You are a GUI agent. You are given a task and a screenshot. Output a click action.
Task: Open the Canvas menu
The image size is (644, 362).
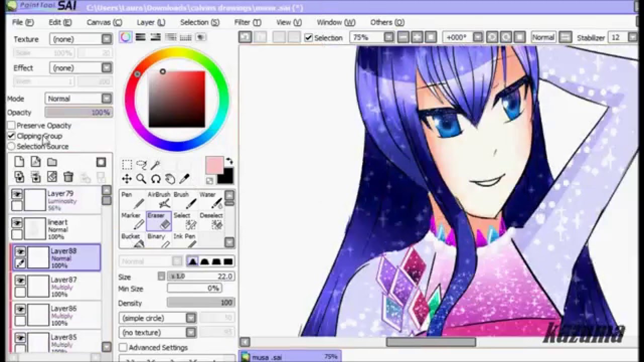[x=104, y=22]
